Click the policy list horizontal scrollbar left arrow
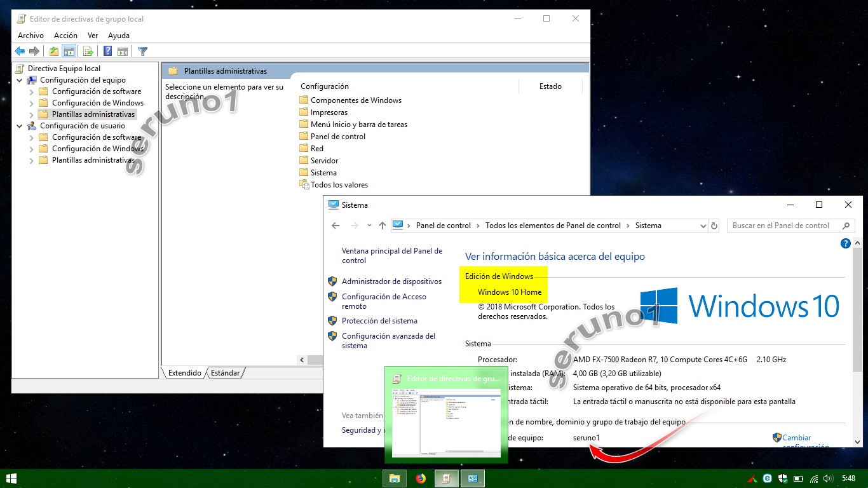Image resolution: width=868 pixels, height=488 pixels. click(302, 360)
